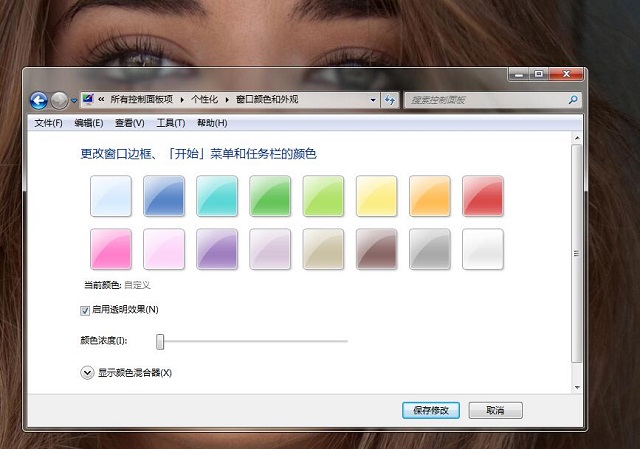Click into the 搜索控制面板 search field
This screenshot has height=449, width=640.
tap(485, 100)
